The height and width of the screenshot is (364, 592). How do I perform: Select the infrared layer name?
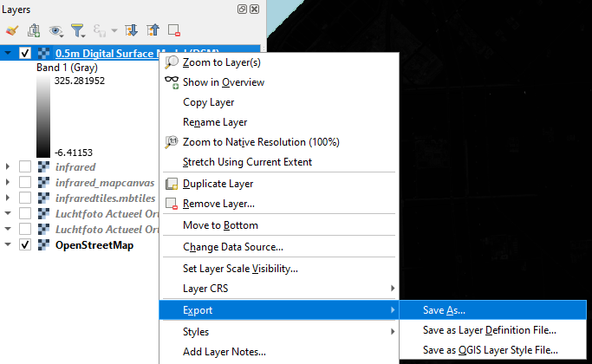pyautogui.click(x=75, y=167)
